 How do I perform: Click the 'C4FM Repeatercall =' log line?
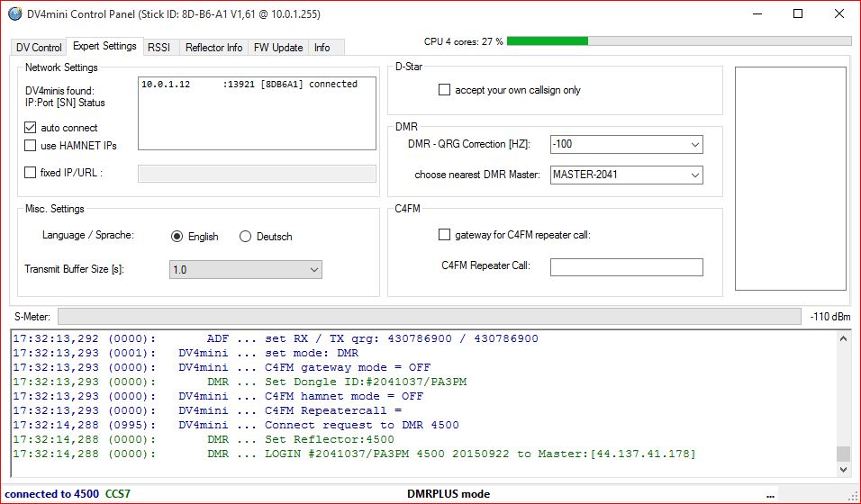tap(207, 410)
